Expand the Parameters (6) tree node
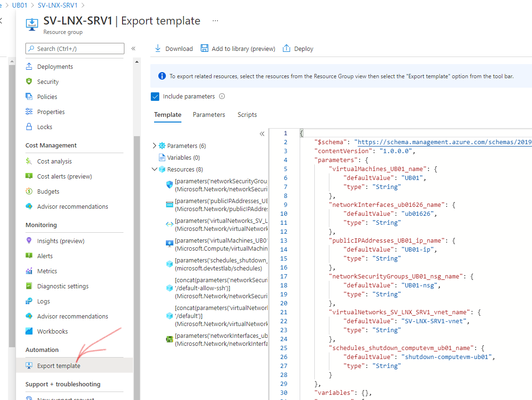Screen dimensions: 532x400 pyautogui.click(x=155, y=146)
